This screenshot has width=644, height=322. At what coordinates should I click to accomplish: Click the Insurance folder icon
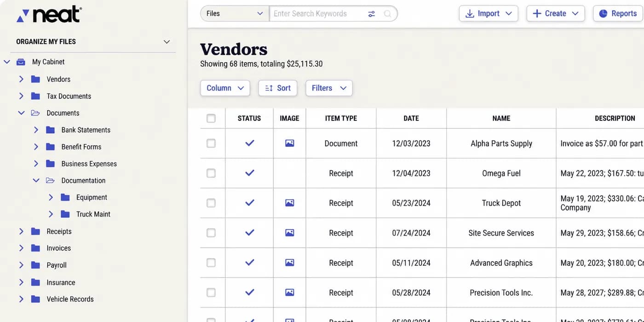pyautogui.click(x=35, y=282)
